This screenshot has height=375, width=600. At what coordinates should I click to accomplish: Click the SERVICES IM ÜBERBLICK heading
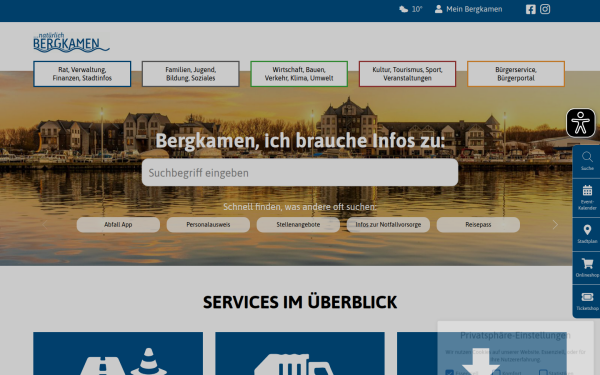pyautogui.click(x=300, y=302)
